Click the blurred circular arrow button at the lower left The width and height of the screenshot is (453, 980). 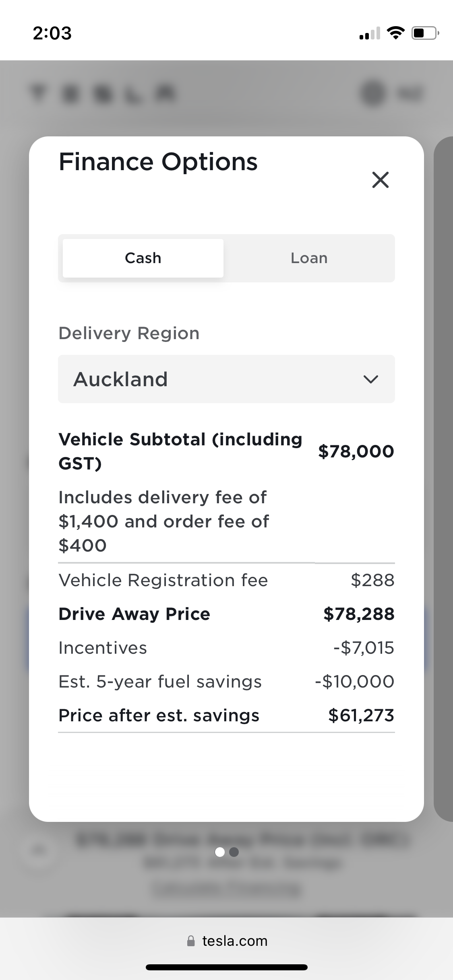coord(39,849)
